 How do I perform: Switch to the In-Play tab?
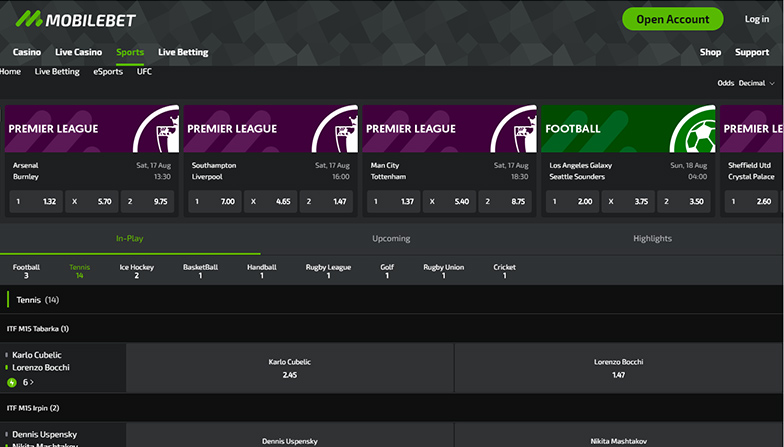tap(130, 238)
